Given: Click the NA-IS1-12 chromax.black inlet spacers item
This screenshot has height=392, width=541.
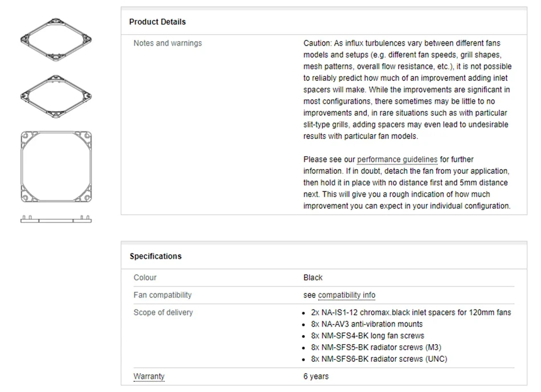Looking at the screenshot, I should (x=411, y=312).
